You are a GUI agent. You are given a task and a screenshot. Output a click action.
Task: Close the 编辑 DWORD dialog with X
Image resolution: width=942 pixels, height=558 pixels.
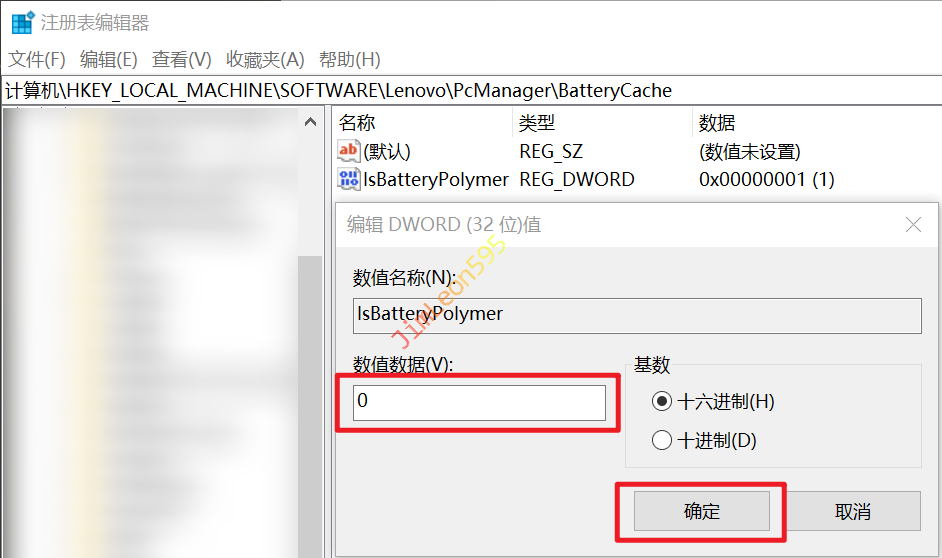[913, 225]
